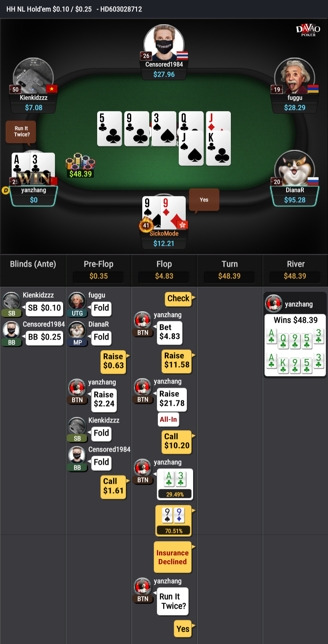Click the Insurance Declined action box
Image resolution: width=328 pixels, height=644 pixels.
173,557
